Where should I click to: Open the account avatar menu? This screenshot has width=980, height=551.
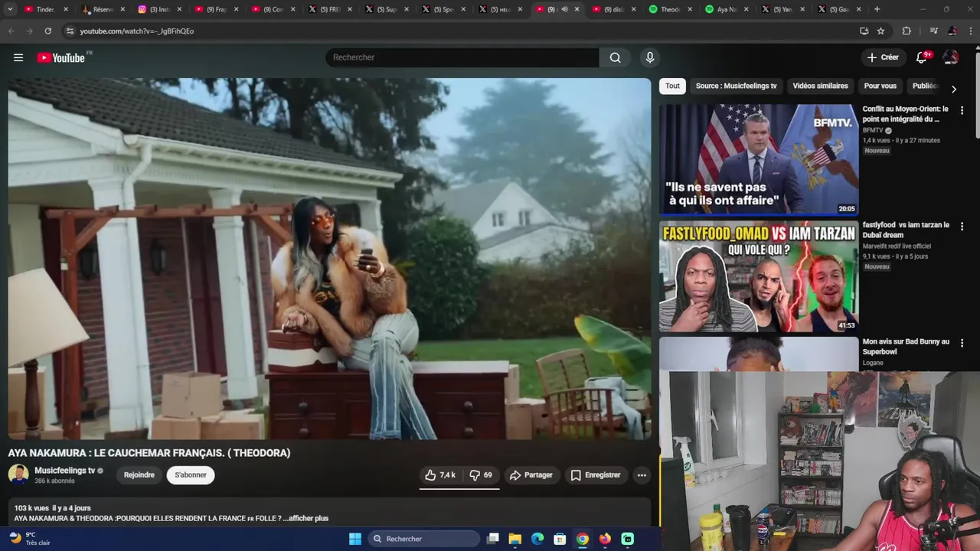pos(951,57)
